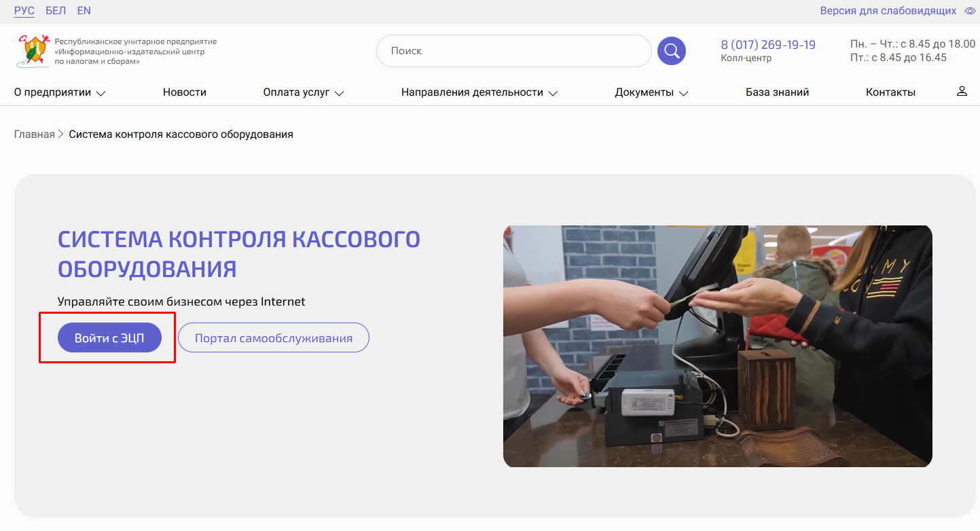
Task: Switch language to БЕЛ
Action: tap(56, 11)
